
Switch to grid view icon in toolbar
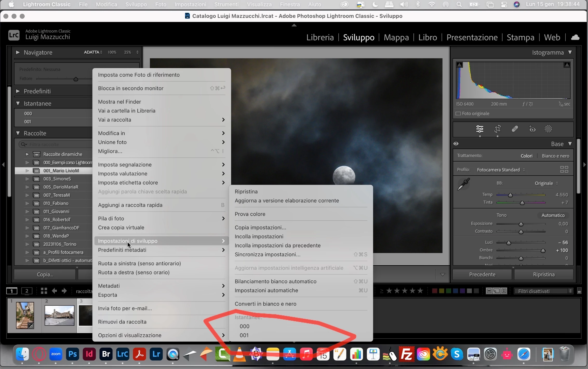(44, 291)
